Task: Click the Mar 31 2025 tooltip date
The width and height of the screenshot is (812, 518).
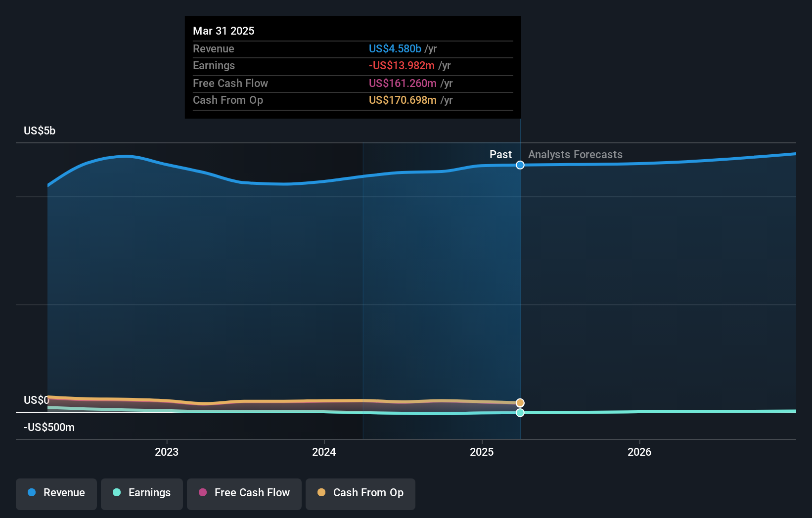Action: (x=224, y=31)
